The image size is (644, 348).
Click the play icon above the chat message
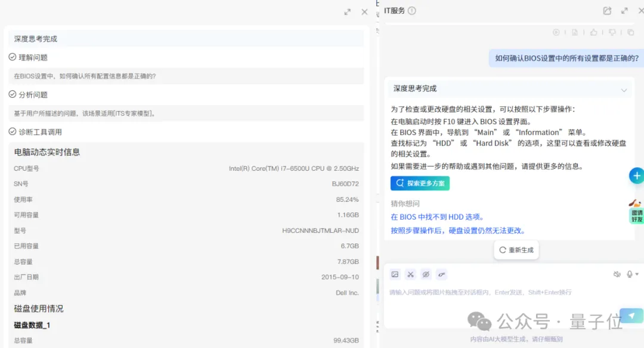pos(556,32)
